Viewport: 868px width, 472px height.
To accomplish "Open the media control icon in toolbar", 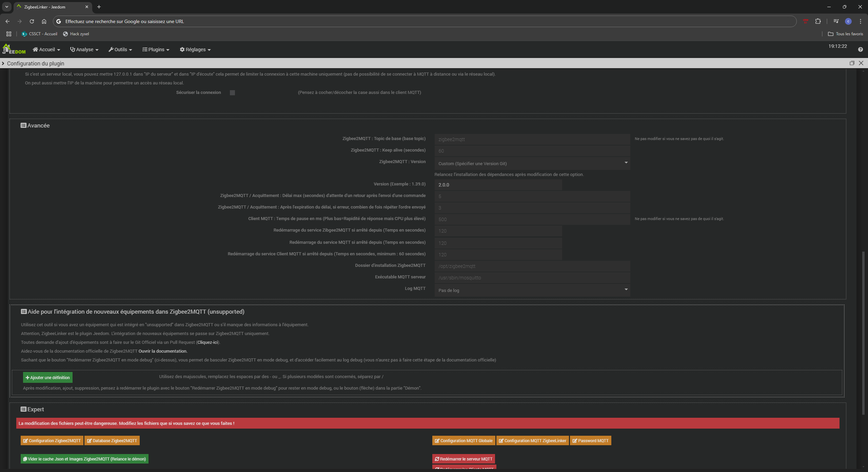I will pos(836,21).
